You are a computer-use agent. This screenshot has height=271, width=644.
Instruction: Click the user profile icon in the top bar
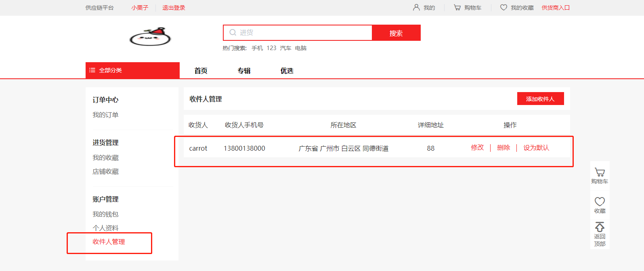click(416, 8)
